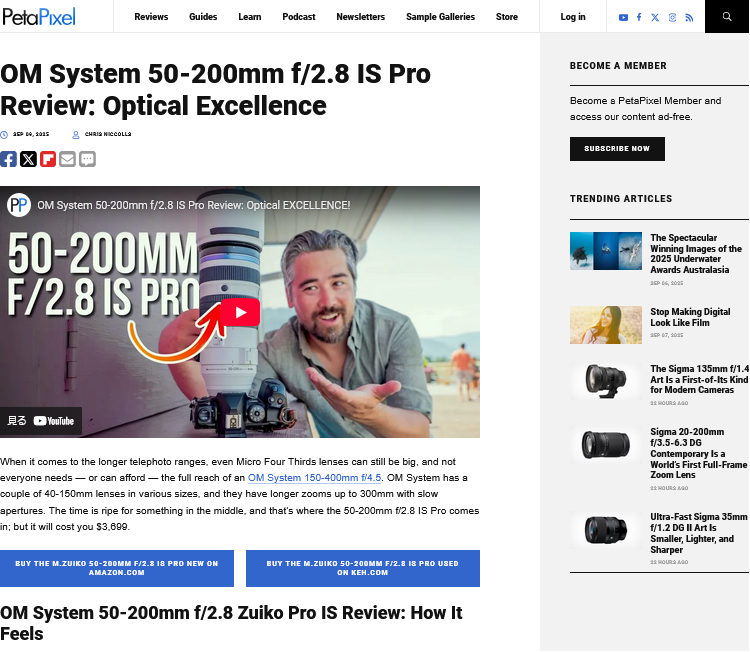
Task: Go to the Podcast page
Action: coord(299,17)
